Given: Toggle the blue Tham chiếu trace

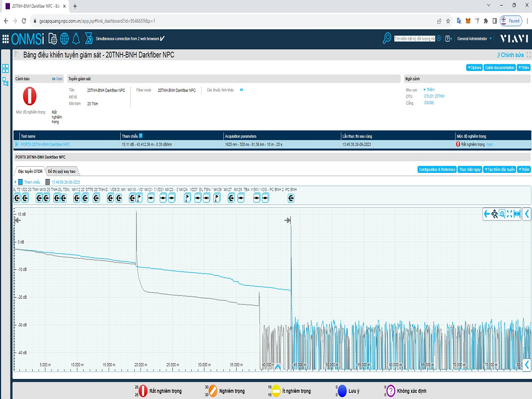Looking at the screenshot, I should 21,182.
